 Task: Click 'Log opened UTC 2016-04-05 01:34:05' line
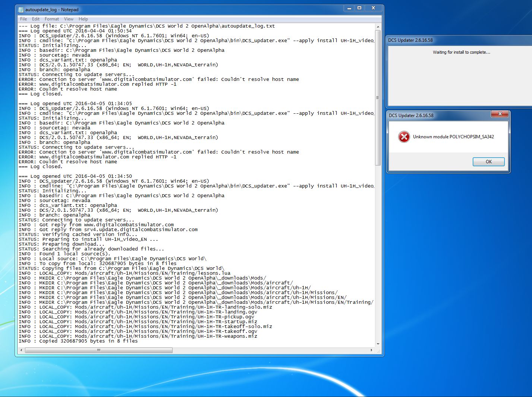pyautogui.click(x=75, y=104)
